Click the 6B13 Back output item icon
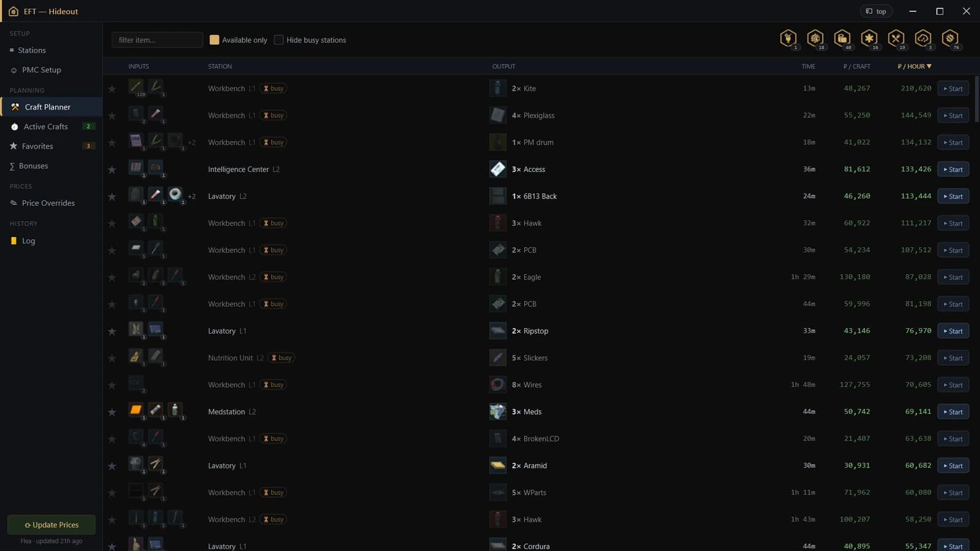The height and width of the screenshot is (551, 980). pyautogui.click(x=498, y=196)
